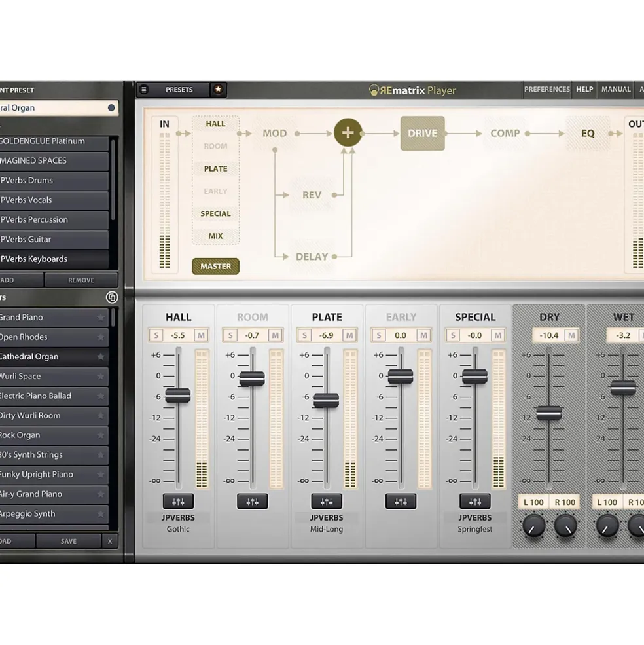Viewport: 644px width, 645px height.
Task: Solo the HALL channel
Action: click(x=156, y=335)
